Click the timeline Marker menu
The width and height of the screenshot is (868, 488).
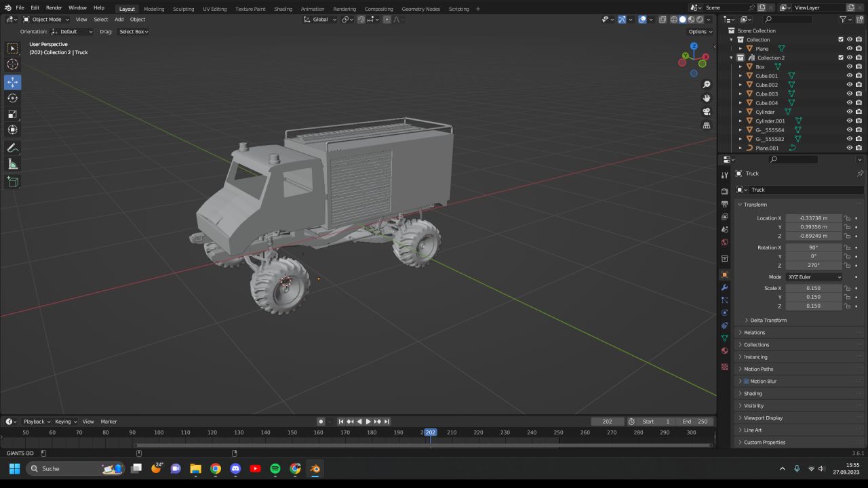pyautogui.click(x=108, y=422)
